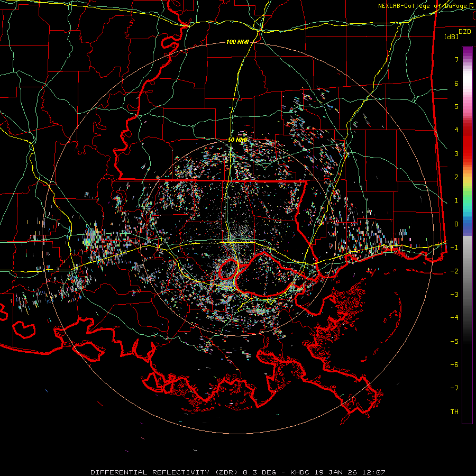476x476 pixels.
Task: Click the ZDR color scale bar
Action: point(467,235)
